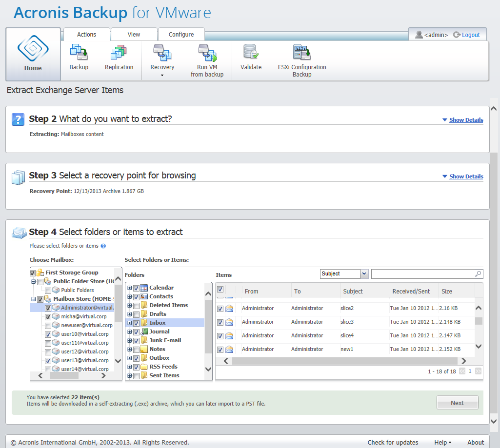This screenshot has height=448, width=500.
Task: Collapse the Mailbox Store tree node
Action: click(x=33, y=299)
